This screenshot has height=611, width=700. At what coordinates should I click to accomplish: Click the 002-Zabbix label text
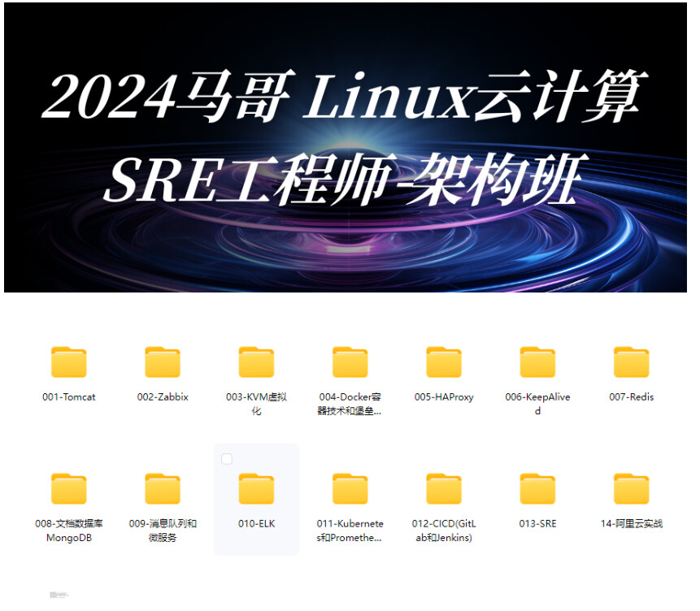(163, 396)
